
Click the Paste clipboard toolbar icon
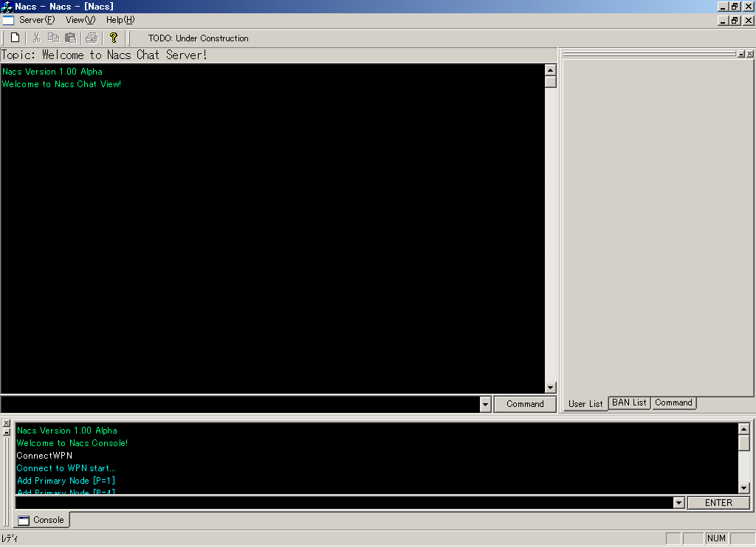click(71, 38)
